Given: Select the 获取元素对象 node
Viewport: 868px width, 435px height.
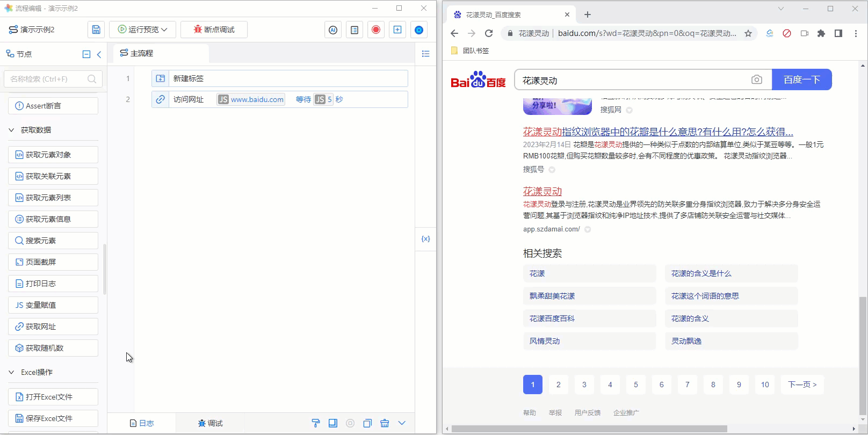Looking at the screenshot, I should pyautogui.click(x=53, y=155).
